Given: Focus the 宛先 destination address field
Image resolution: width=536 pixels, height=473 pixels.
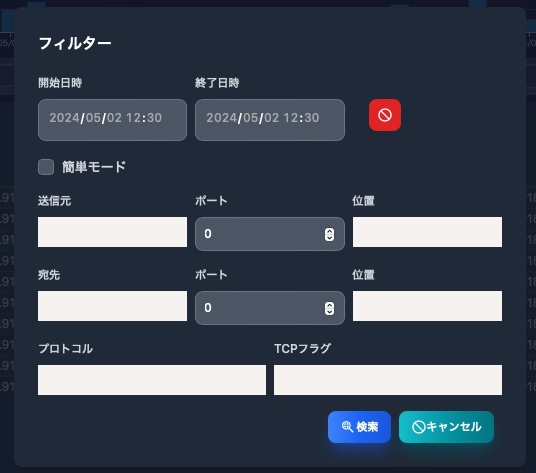Looking at the screenshot, I should (112, 306).
